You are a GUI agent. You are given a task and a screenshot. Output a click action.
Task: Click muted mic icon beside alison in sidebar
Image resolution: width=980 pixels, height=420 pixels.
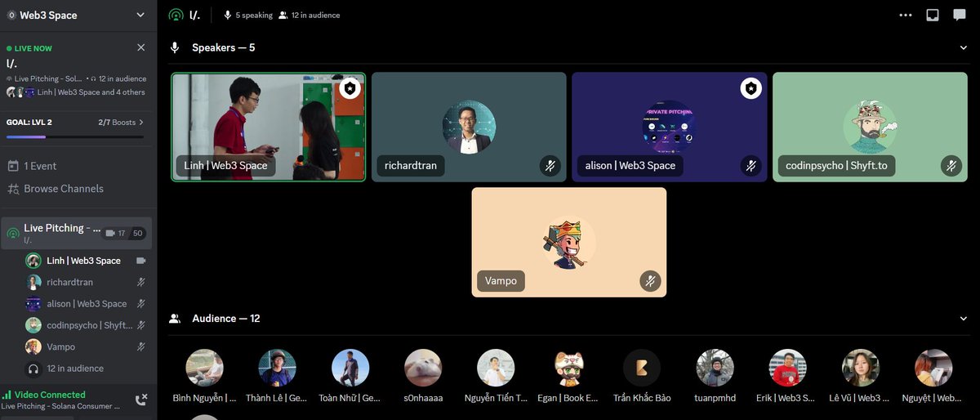click(x=141, y=303)
